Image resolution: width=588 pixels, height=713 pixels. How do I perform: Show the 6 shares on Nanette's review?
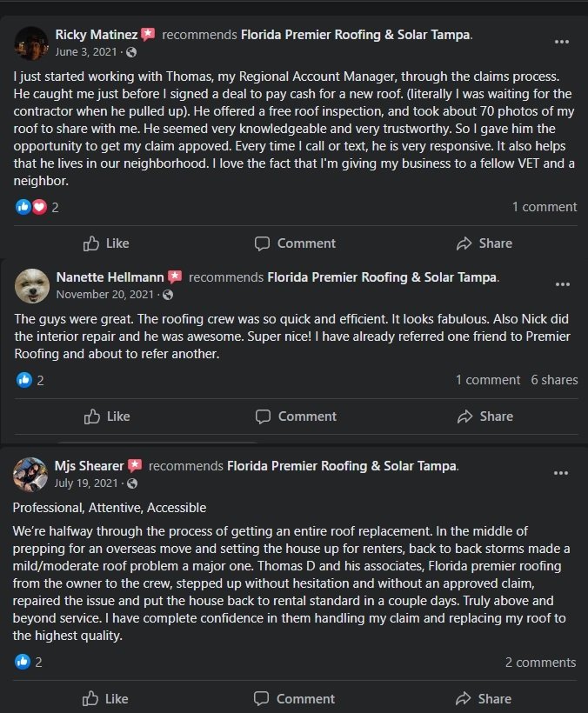[x=554, y=380]
